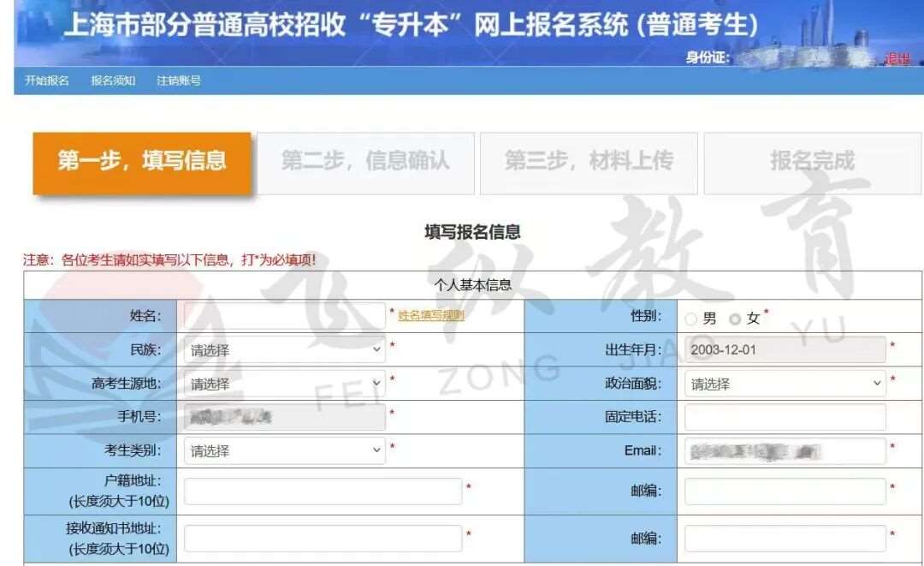Open the 民族 dropdown
Image resolution: width=924 pixels, height=566 pixels.
point(284,349)
